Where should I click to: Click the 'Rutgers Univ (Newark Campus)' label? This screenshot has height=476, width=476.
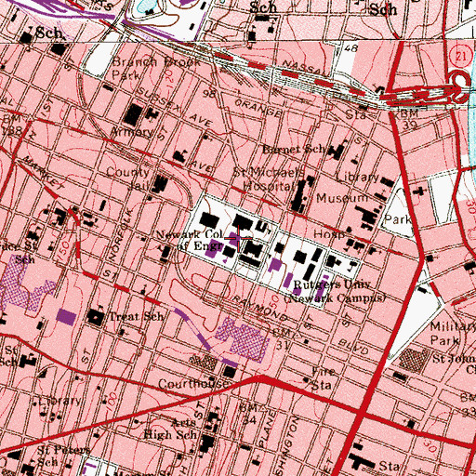pos(336,291)
